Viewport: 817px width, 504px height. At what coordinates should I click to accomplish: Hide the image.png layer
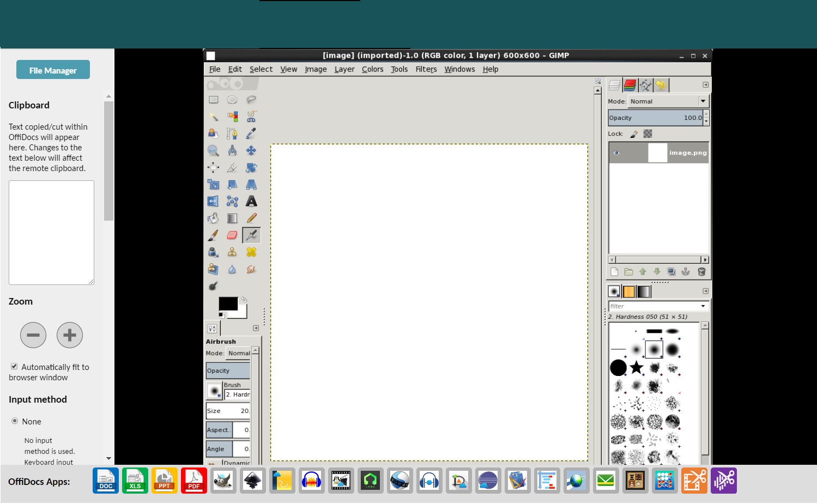[x=616, y=153]
